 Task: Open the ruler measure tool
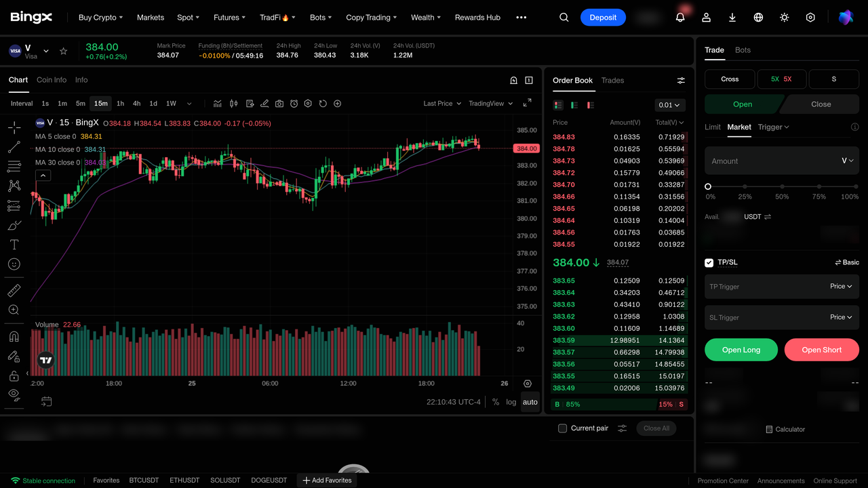14,290
